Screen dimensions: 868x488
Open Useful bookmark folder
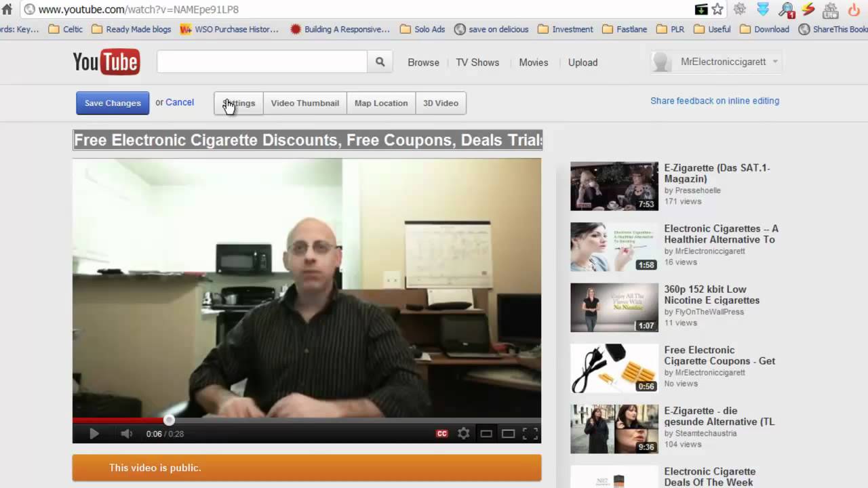coord(712,29)
